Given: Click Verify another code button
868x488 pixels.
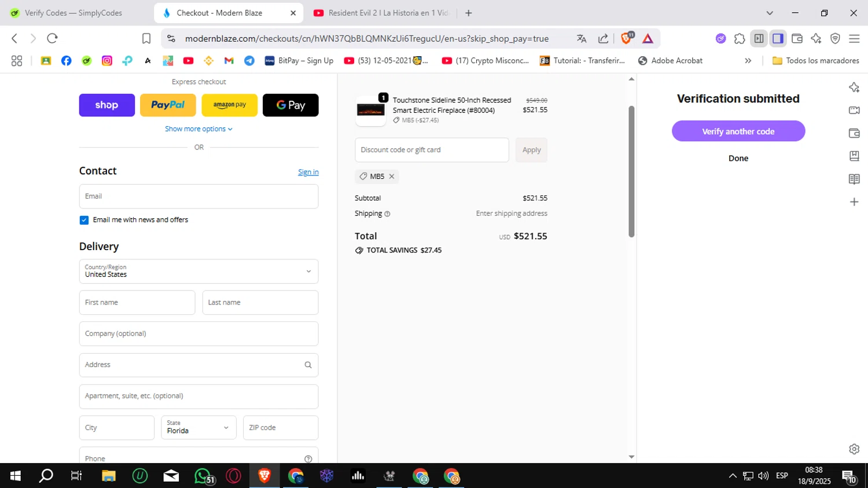Looking at the screenshot, I should (x=738, y=131).
